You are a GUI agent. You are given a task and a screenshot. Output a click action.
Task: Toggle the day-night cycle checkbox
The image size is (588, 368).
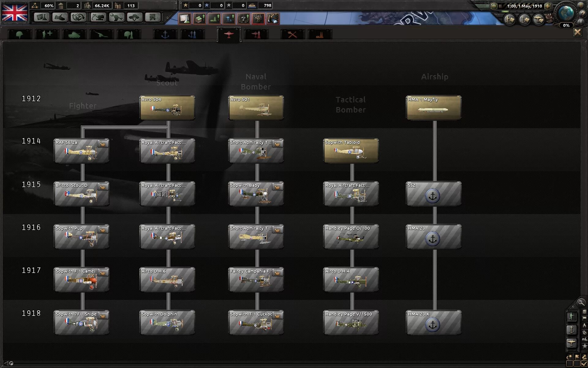(570, 364)
